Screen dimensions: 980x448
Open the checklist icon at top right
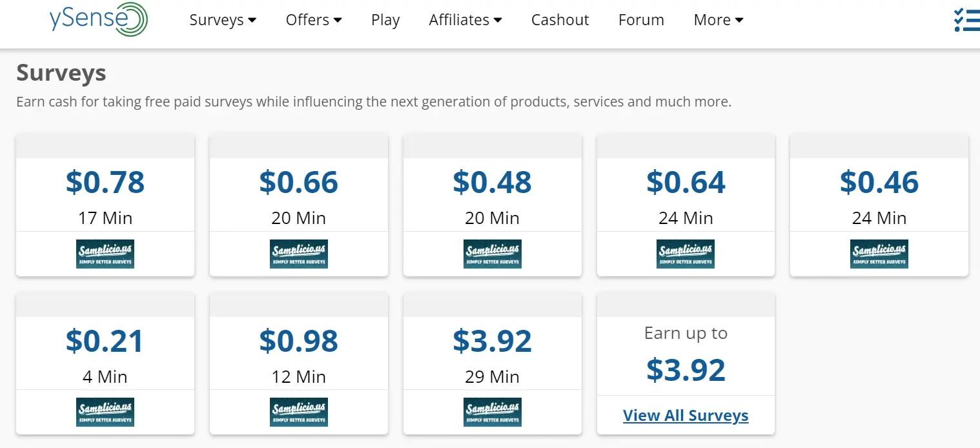point(966,20)
